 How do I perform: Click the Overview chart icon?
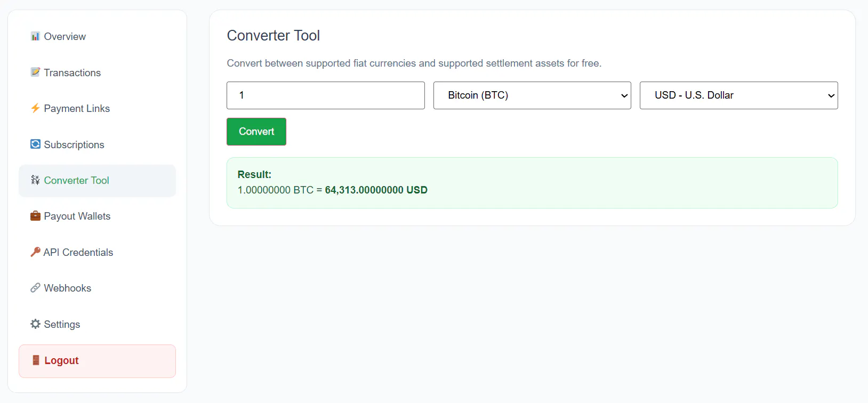coord(35,36)
